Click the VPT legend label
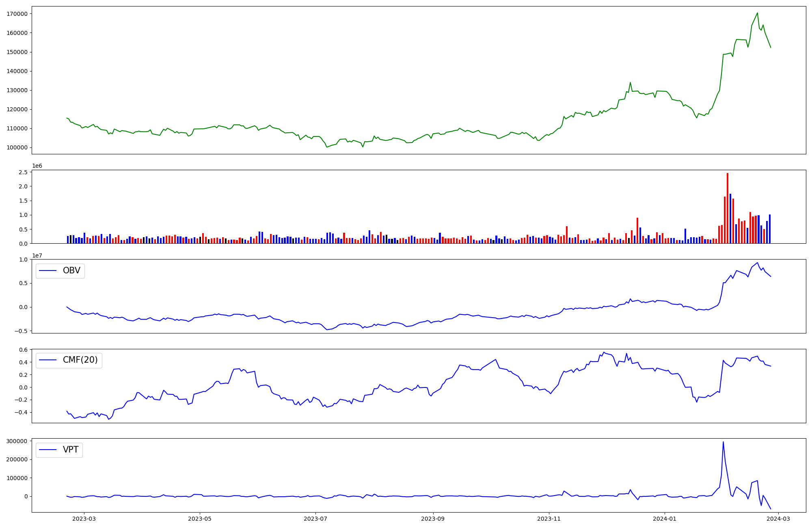The image size is (812, 528). (x=71, y=450)
